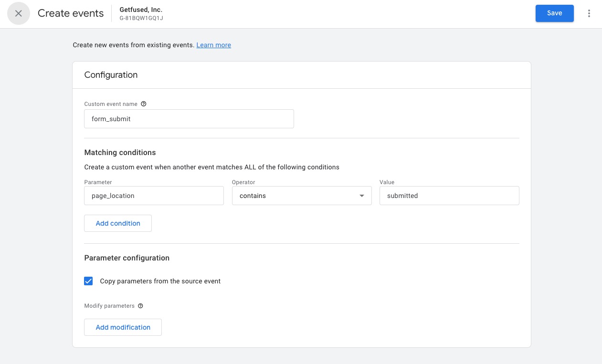602x364 pixels.
Task: Click help icon beside Custom event name
Action: 144,104
